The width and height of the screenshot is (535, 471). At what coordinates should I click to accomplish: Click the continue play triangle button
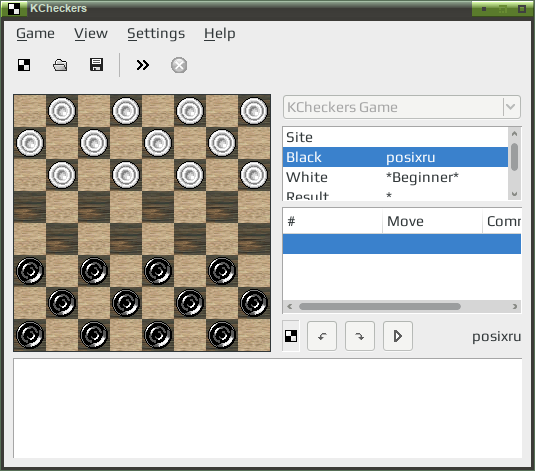coord(398,336)
